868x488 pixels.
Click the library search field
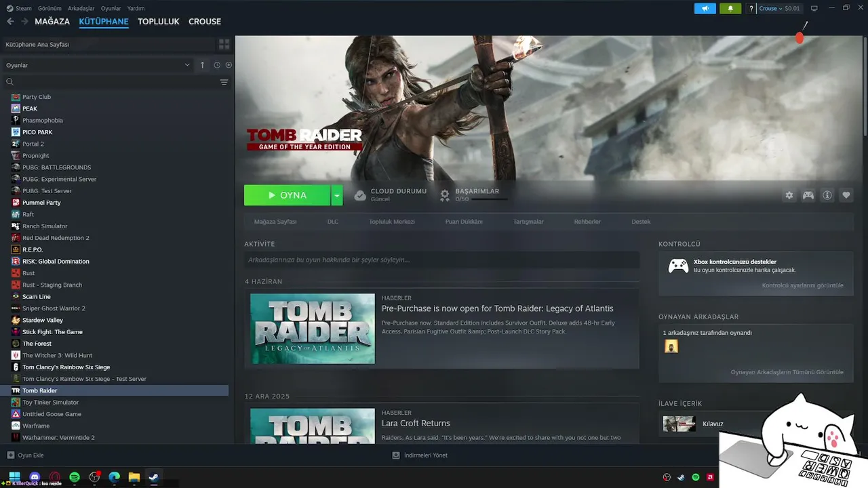tap(113, 82)
